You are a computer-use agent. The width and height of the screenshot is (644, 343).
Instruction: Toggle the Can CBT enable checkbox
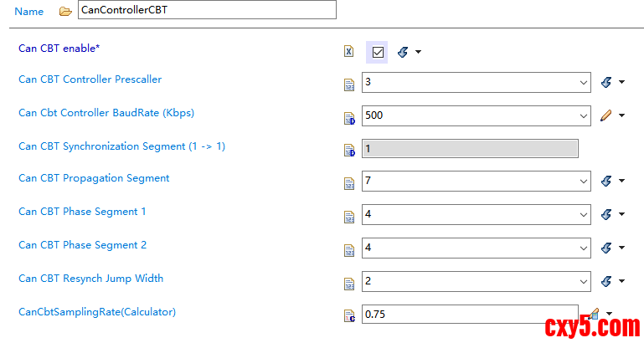(377, 52)
